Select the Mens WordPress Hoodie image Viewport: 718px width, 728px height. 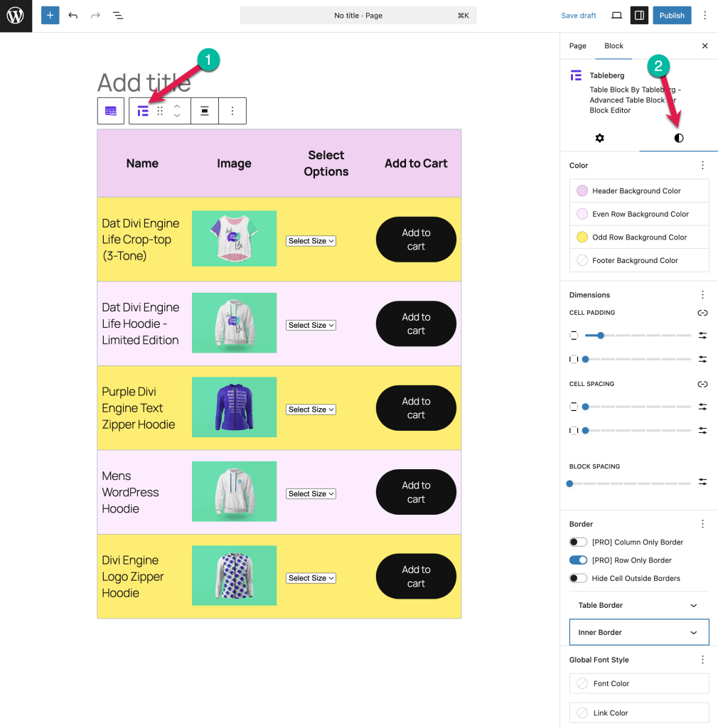(x=234, y=491)
